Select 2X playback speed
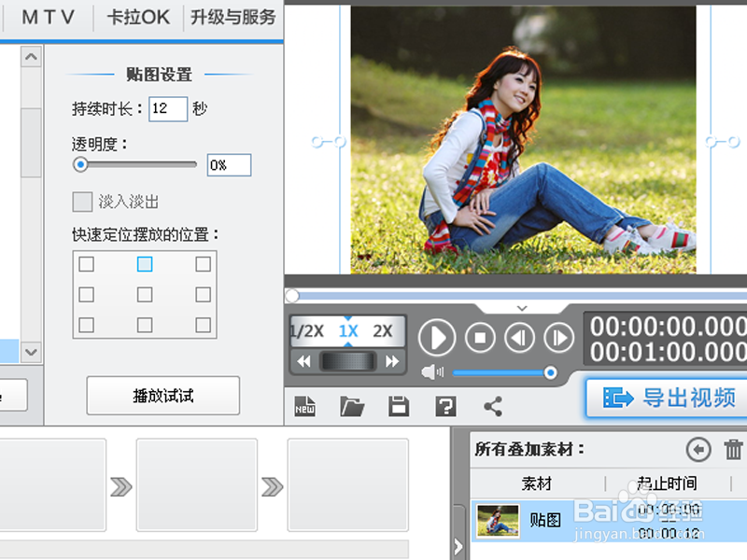Viewport: 747px width, 560px height. pyautogui.click(x=383, y=331)
